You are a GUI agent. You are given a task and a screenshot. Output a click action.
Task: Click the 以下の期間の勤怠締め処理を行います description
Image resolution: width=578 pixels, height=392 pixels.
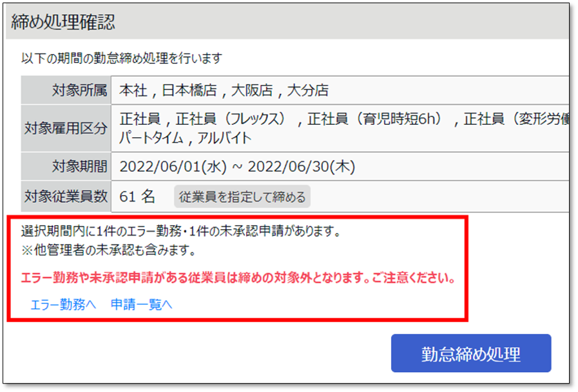tap(122, 58)
